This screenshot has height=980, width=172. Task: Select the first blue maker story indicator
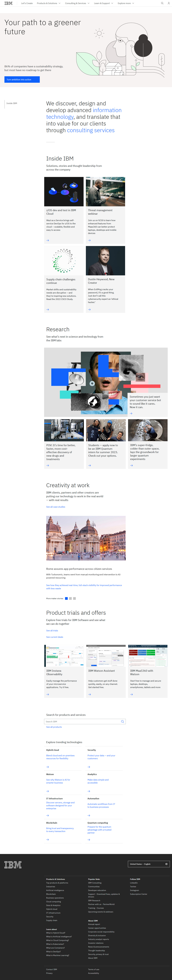pyautogui.click(x=66, y=598)
